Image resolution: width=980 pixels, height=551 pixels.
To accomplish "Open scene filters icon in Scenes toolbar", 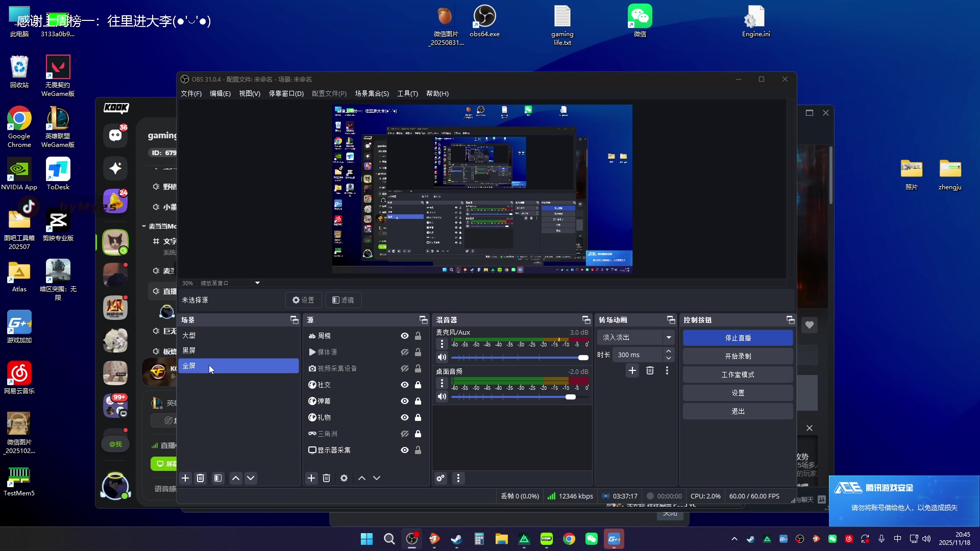I will (x=218, y=478).
